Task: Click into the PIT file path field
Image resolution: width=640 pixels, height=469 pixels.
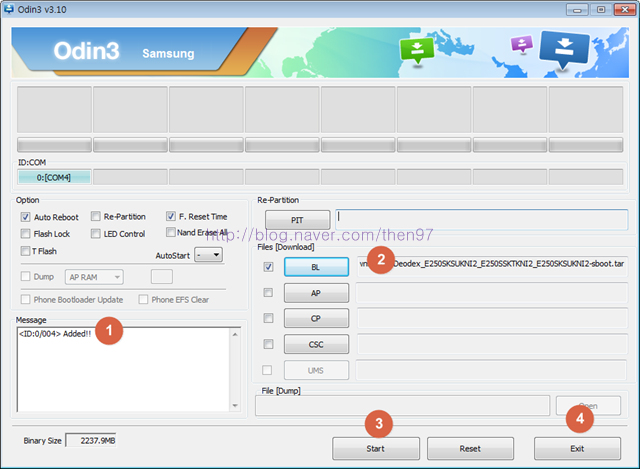Action: click(x=482, y=220)
